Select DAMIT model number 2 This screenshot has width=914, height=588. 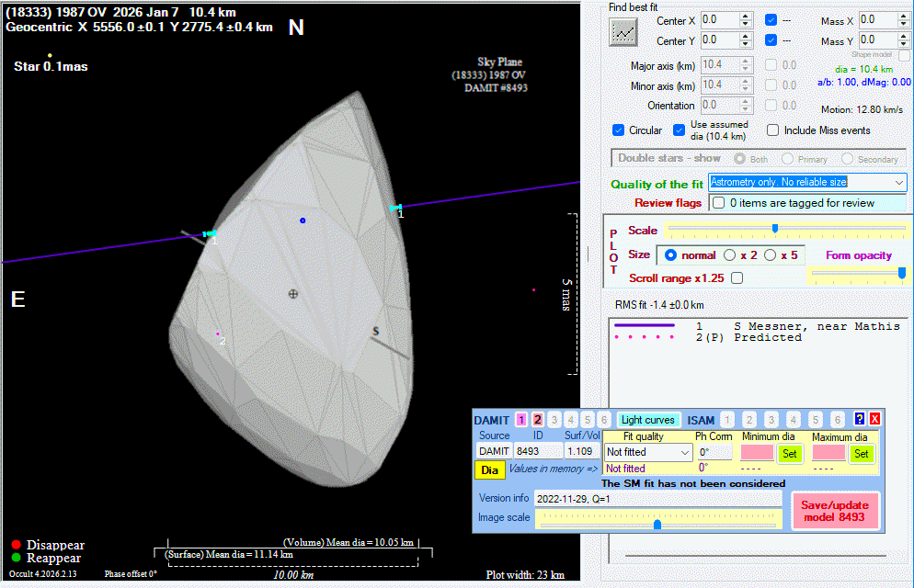[x=538, y=420]
